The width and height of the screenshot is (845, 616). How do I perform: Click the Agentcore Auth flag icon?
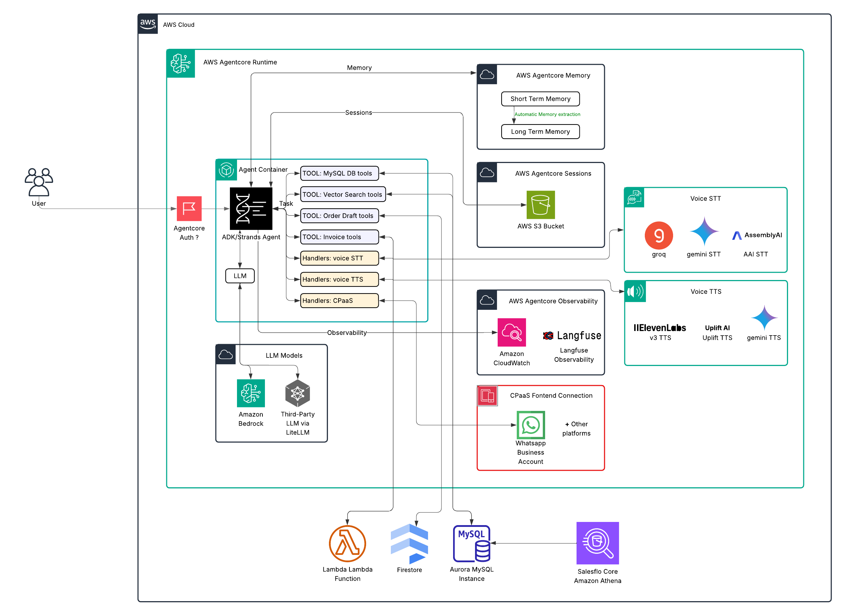(189, 208)
